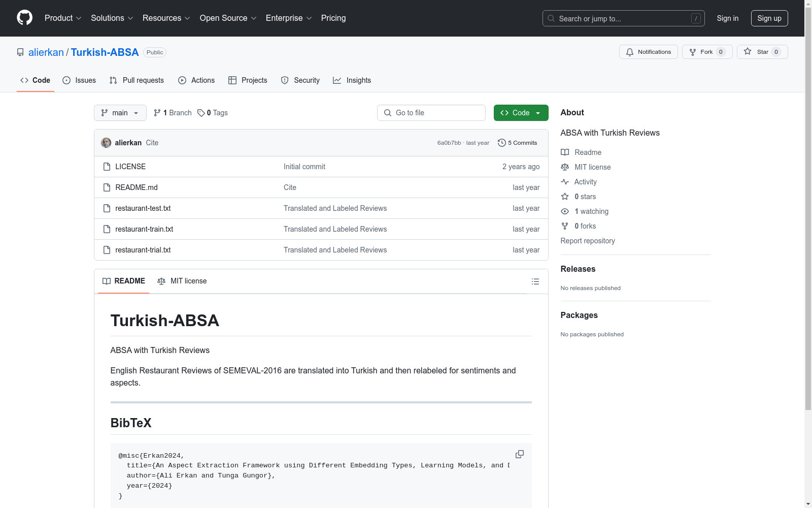
Task: Click the Sign in link
Action: tap(728, 18)
